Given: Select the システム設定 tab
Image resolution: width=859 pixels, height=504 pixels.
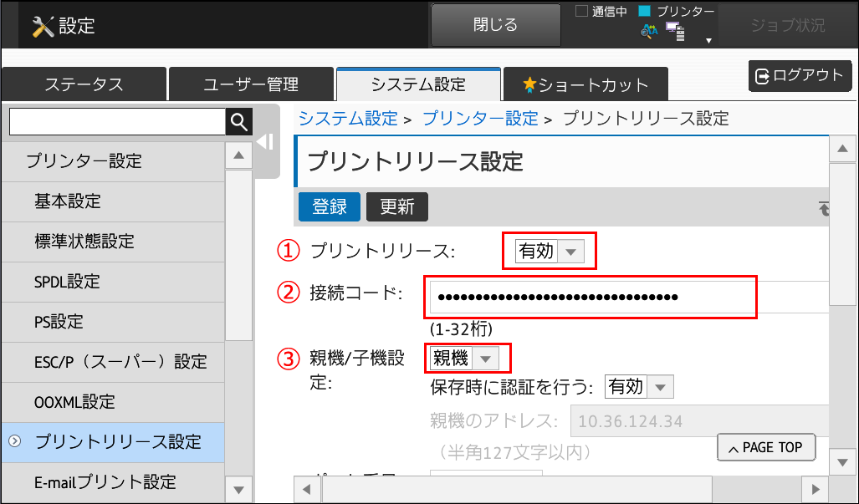Looking at the screenshot, I should tap(418, 84).
